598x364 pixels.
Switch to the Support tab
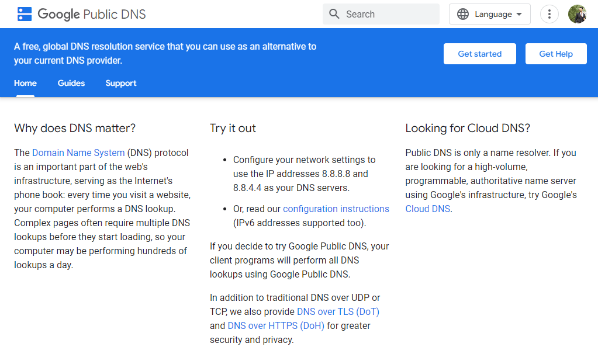[x=121, y=83]
